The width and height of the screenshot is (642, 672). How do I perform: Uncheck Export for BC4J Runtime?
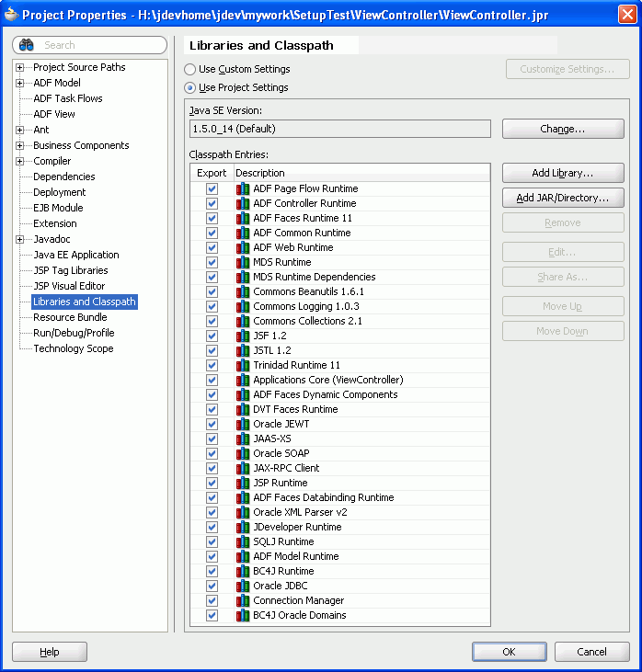pos(212,571)
